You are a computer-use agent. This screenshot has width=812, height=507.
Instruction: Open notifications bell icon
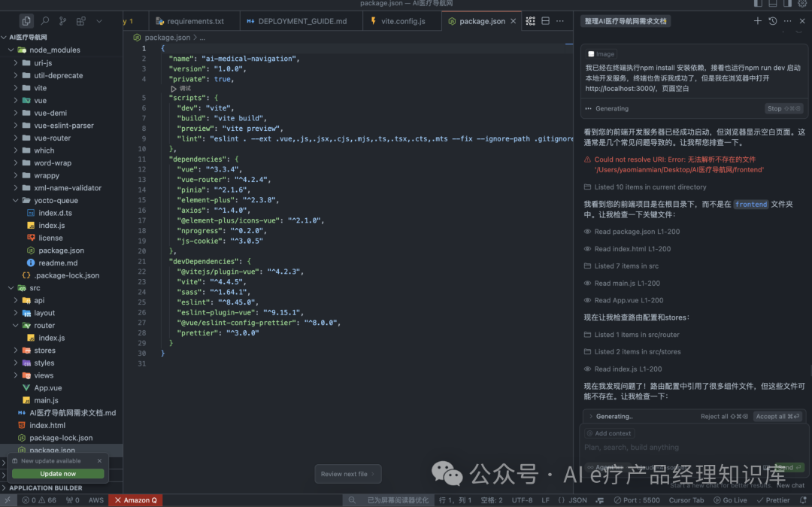click(x=803, y=499)
